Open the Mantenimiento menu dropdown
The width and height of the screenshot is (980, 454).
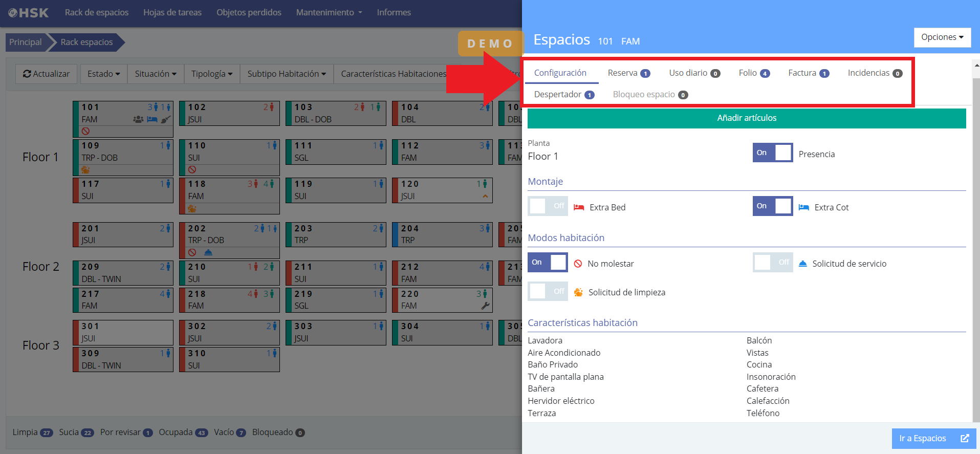pos(329,12)
